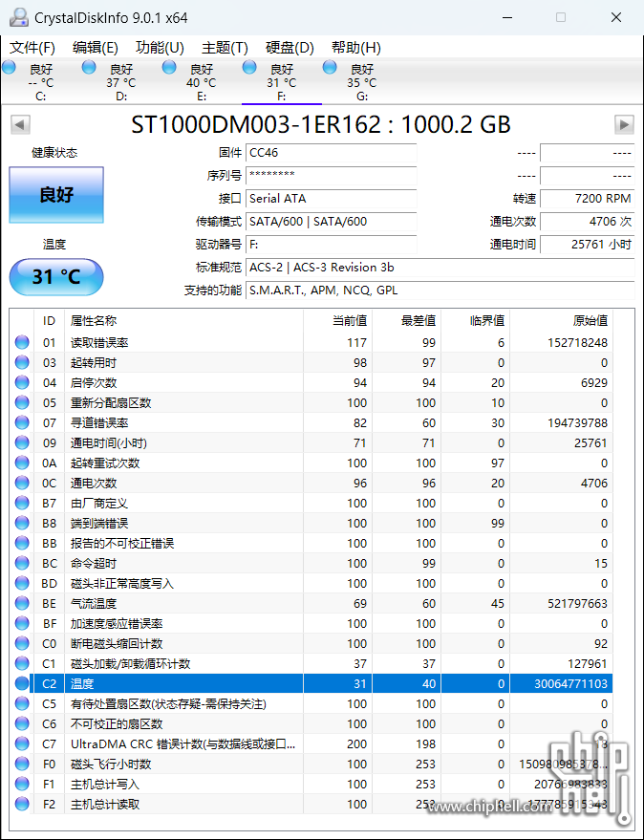Open the 硬盘(D) menu
The height and width of the screenshot is (840, 644).
click(x=290, y=48)
